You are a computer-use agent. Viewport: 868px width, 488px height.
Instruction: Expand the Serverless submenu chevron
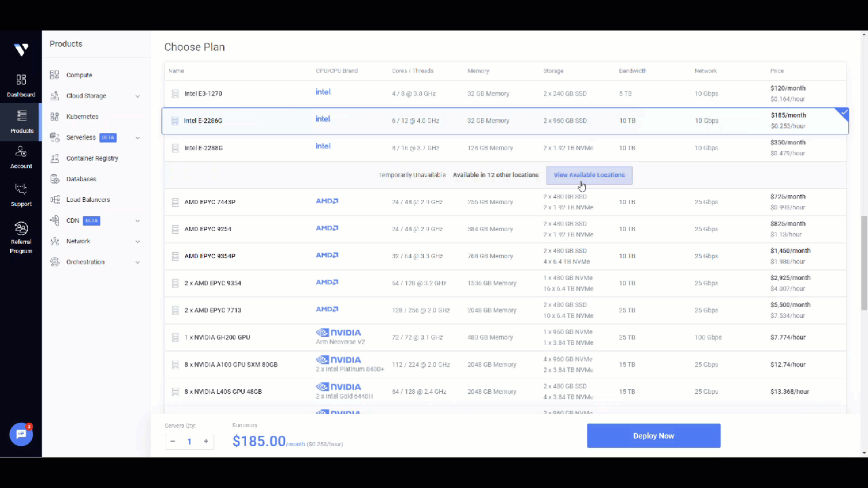pyautogui.click(x=138, y=138)
